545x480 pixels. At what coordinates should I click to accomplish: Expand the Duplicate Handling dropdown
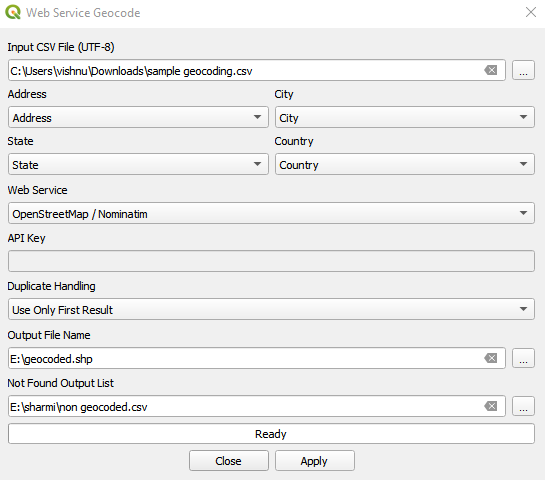coord(271,309)
